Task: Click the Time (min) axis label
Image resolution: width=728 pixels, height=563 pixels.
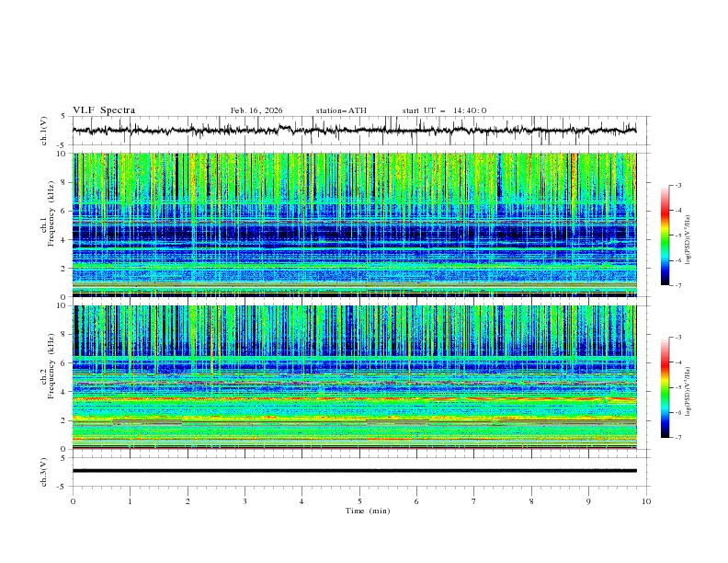Action: [x=366, y=510]
